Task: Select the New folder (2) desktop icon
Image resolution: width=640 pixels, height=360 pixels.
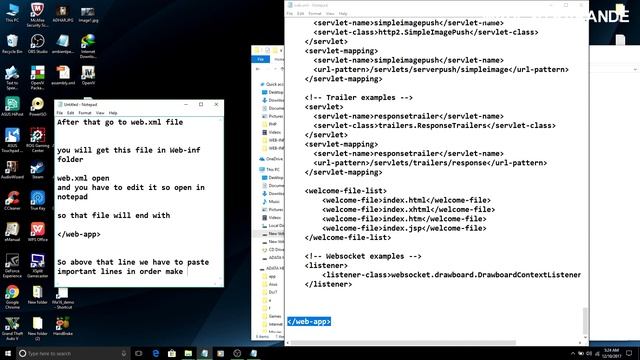Action: point(37,329)
